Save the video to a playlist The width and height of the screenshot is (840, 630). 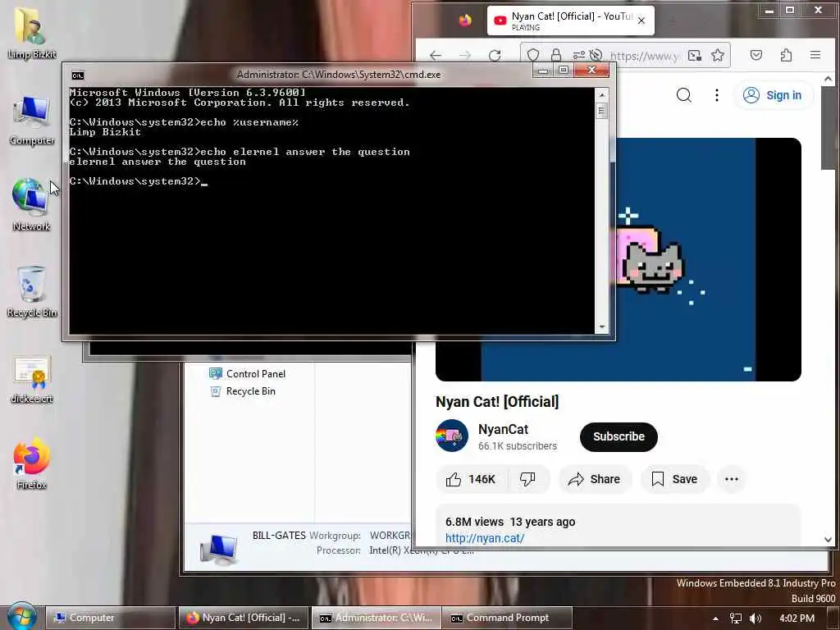[674, 479]
